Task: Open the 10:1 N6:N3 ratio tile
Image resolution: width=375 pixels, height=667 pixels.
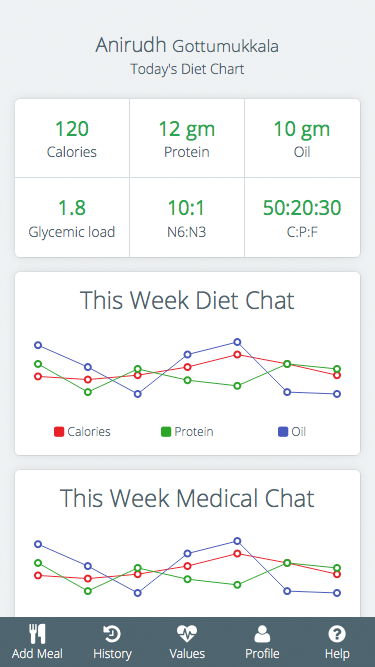Action: coord(187,217)
